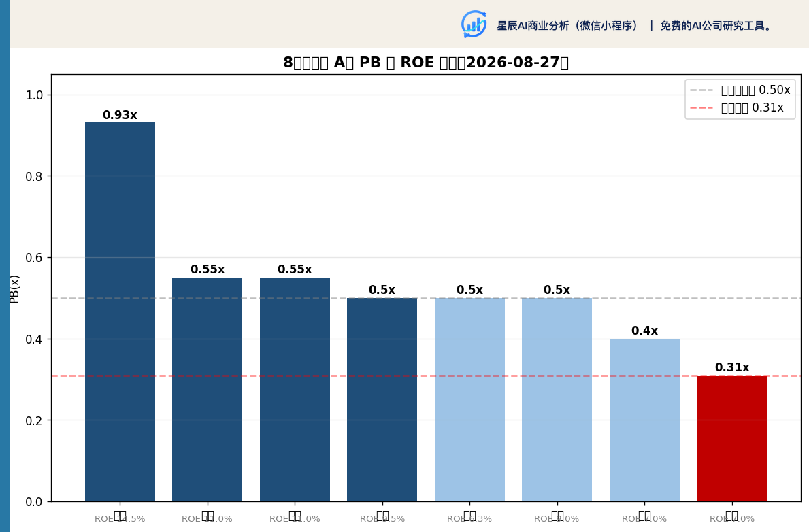Click the 星辰AI商业分析(微信小程序) text
The image size is (809, 532).
click(568, 26)
